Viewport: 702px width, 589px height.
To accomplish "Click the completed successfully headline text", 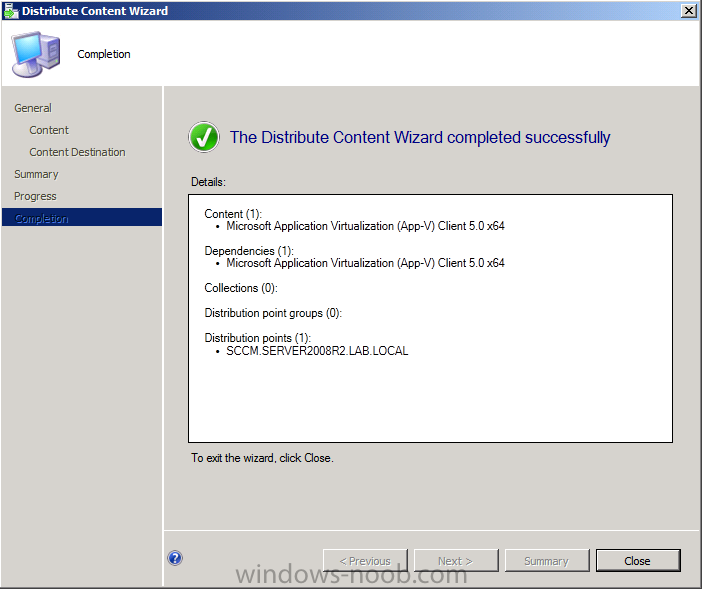I will click(420, 137).
